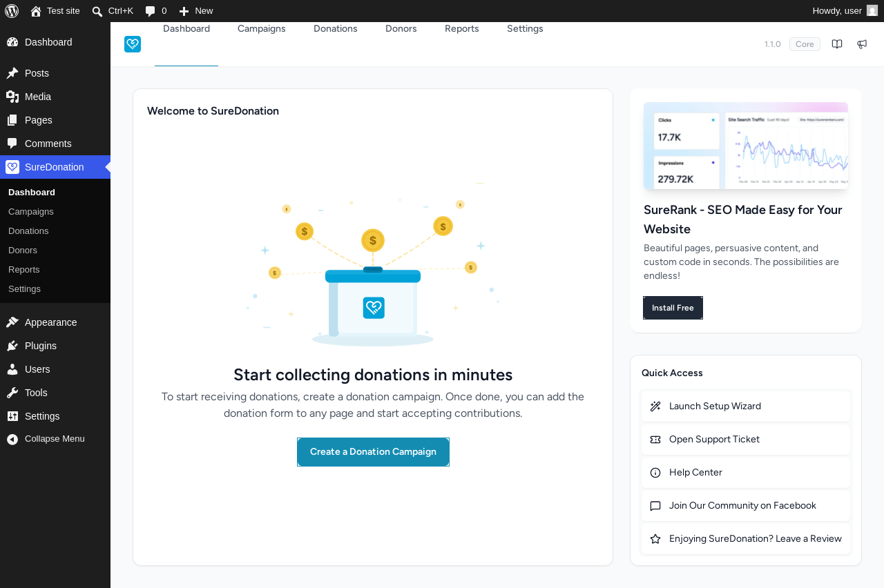Click the Install Free button

673,308
